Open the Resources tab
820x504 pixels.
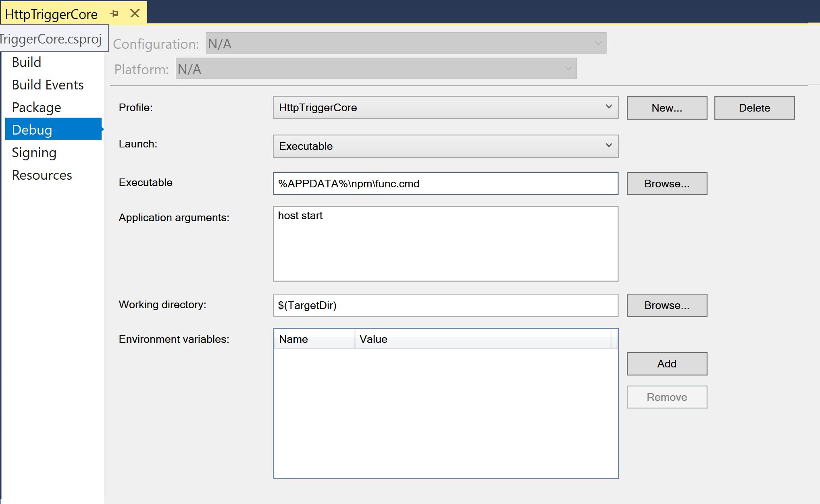point(42,175)
